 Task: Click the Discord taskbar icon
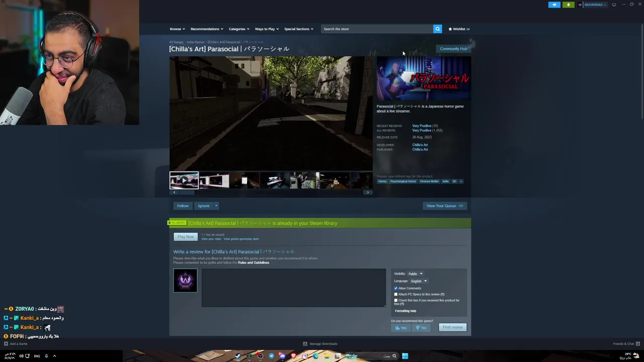click(x=282, y=356)
